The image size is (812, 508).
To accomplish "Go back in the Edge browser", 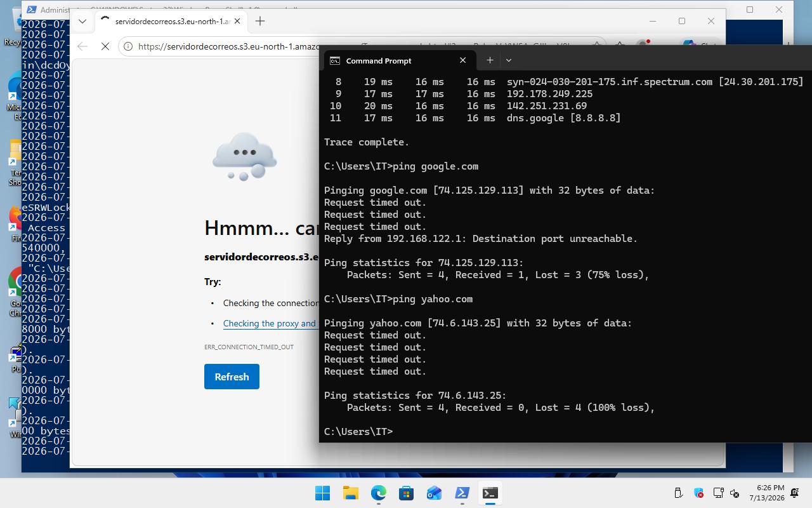I will (82, 46).
